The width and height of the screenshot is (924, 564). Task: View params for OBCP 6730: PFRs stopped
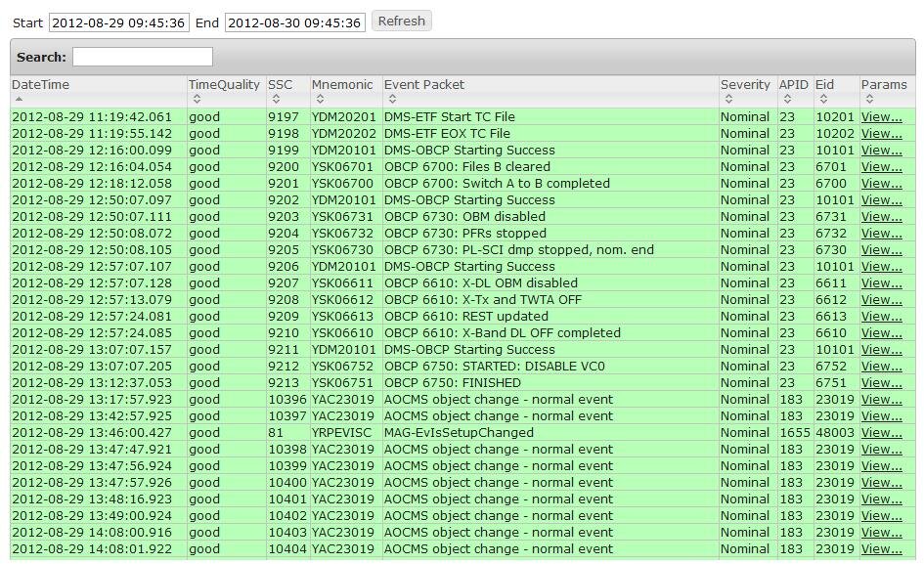point(882,233)
